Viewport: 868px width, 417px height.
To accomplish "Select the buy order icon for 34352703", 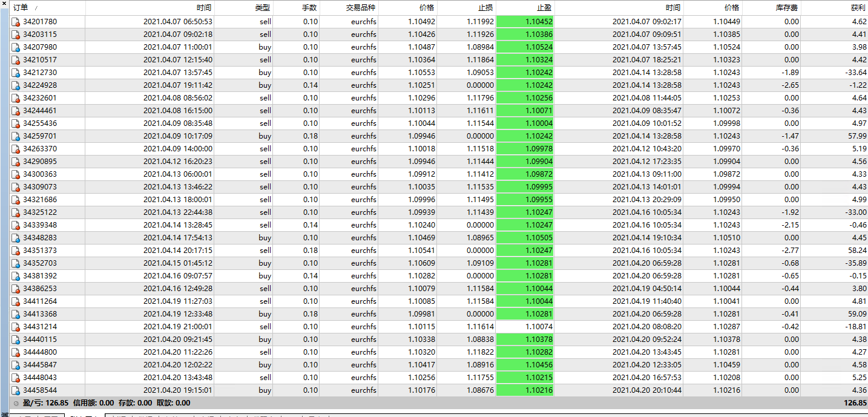I will pos(16,263).
